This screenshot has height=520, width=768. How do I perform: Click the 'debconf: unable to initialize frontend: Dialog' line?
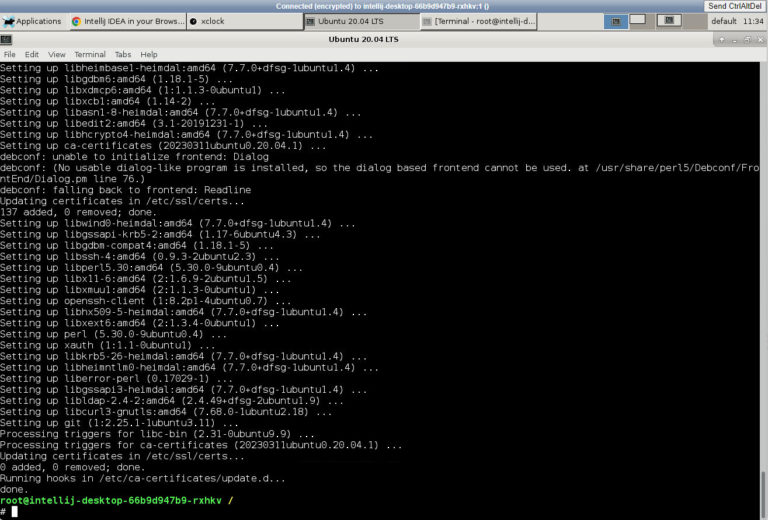(134, 157)
